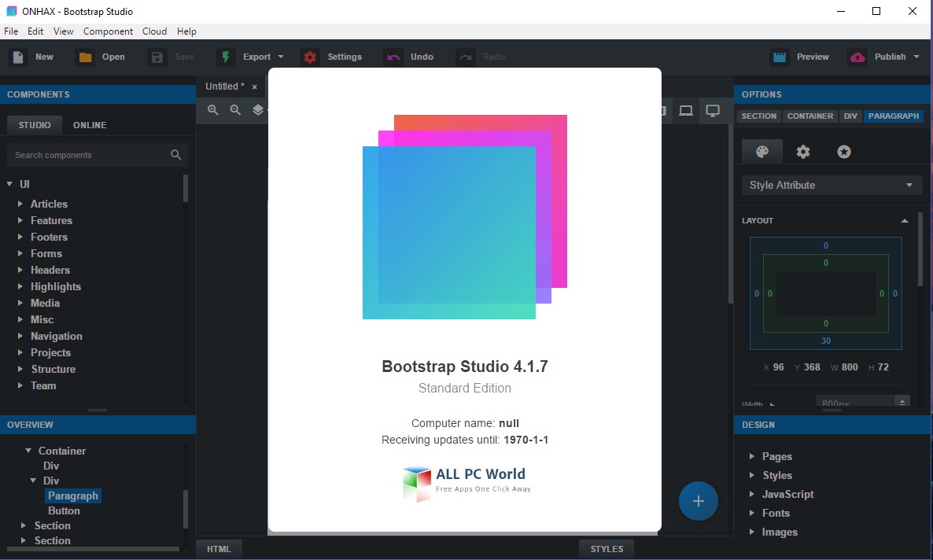Undo the last action
The image size is (933, 560).
click(409, 57)
